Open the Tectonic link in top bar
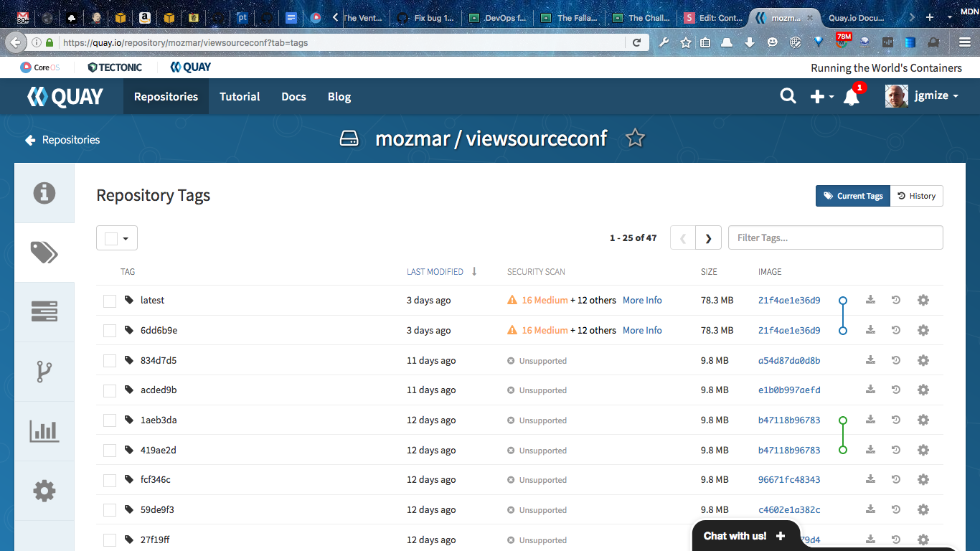 tap(115, 67)
